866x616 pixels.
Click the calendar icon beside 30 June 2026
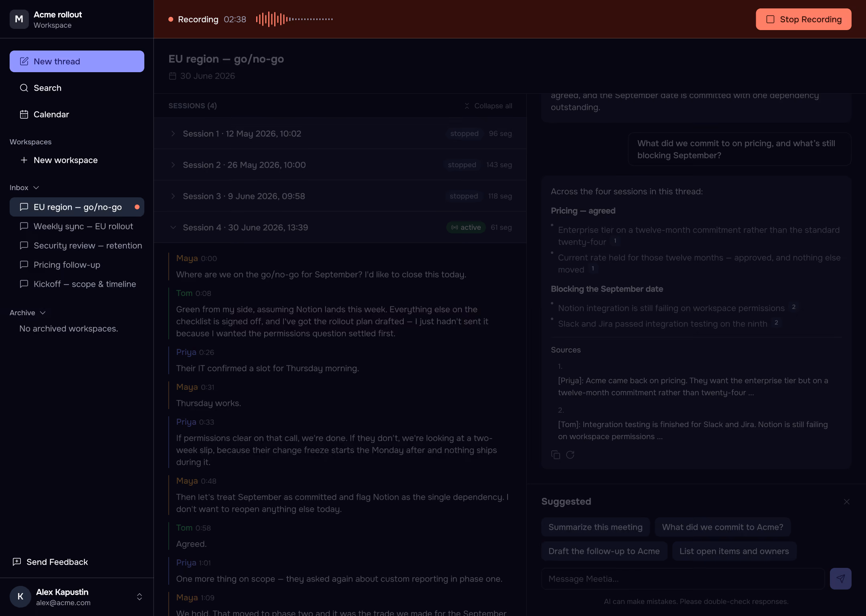pyautogui.click(x=172, y=76)
